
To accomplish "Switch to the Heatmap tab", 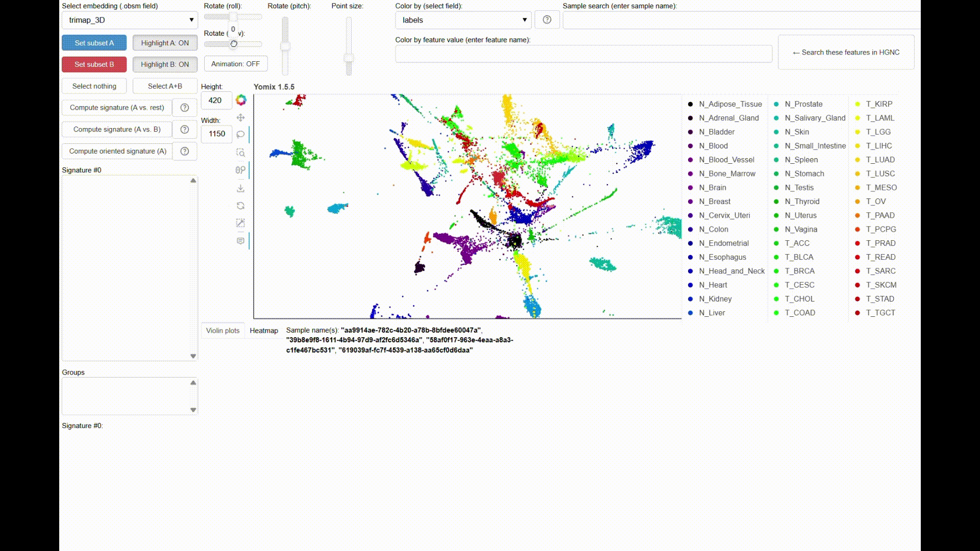I will [264, 331].
